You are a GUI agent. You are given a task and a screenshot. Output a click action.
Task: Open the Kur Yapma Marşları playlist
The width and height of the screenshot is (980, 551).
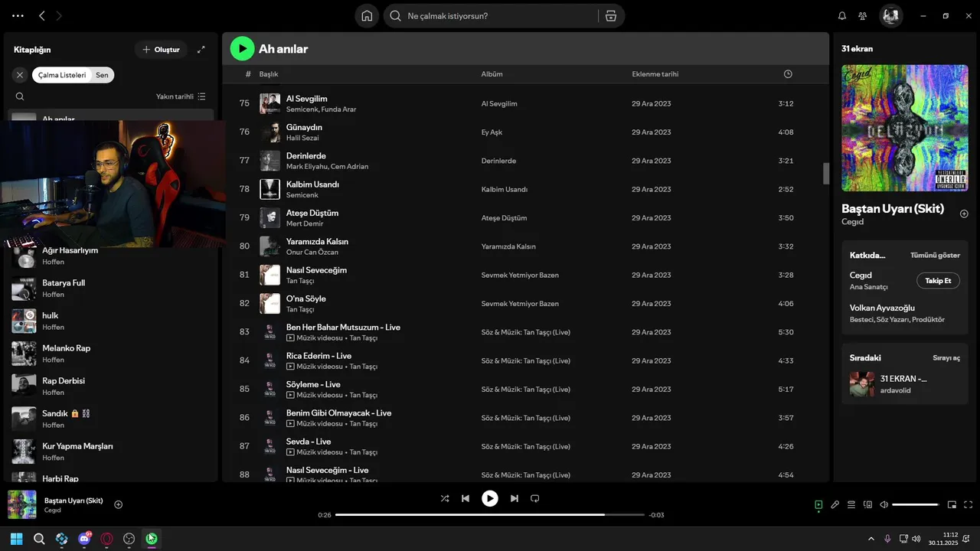112,452
